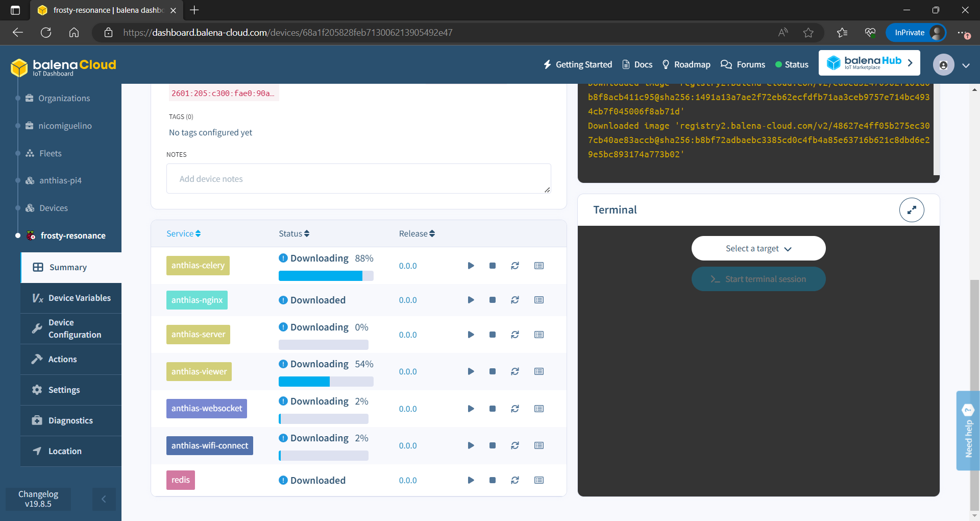The width and height of the screenshot is (980, 521).
Task: Start the anthias-celery service
Action: 471,266
